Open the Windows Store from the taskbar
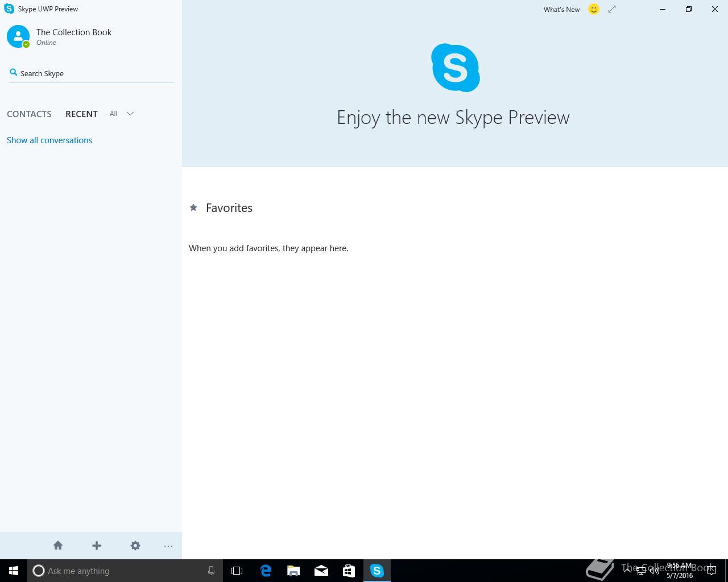Screen dimensions: 728x582 tap(349, 571)
